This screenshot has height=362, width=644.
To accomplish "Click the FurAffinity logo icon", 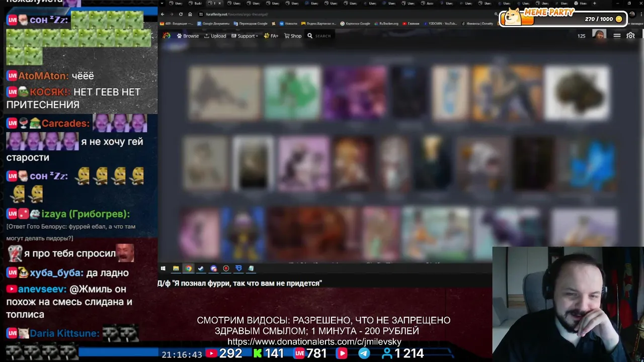I will point(167,36).
